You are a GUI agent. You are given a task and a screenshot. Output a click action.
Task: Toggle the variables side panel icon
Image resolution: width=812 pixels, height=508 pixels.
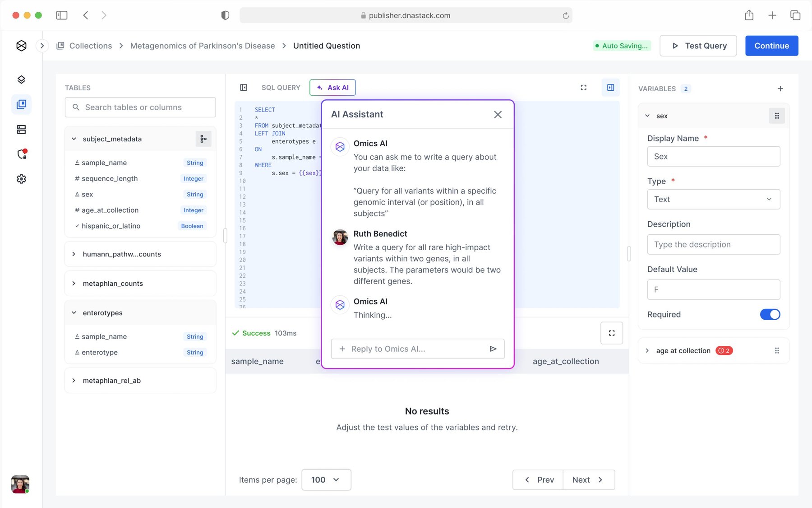click(610, 88)
